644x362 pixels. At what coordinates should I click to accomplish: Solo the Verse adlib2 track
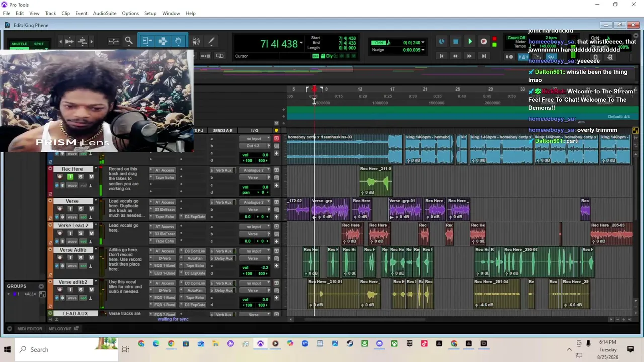click(x=80, y=290)
